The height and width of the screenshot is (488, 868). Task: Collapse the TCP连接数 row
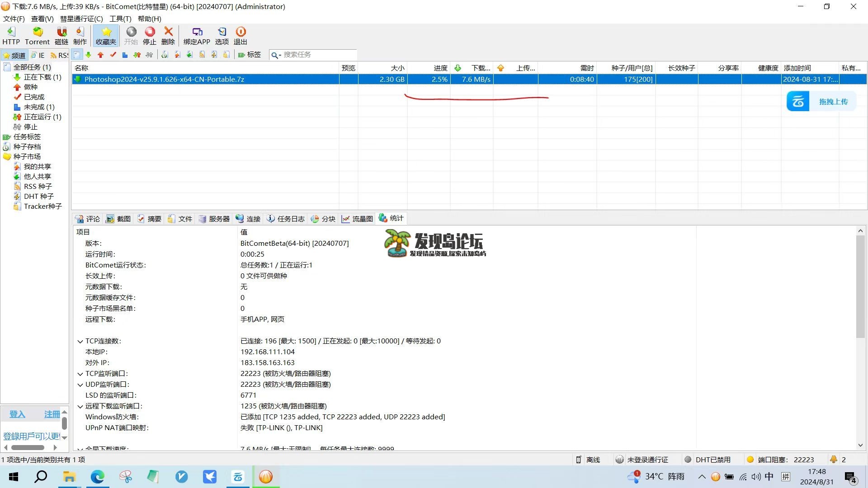pyautogui.click(x=80, y=342)
